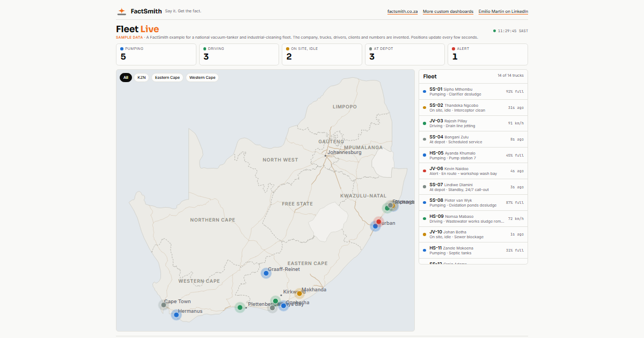
Task: Open the HS-09 Nomsa Mabaso fleet row
Action: [x=473, y=218]
